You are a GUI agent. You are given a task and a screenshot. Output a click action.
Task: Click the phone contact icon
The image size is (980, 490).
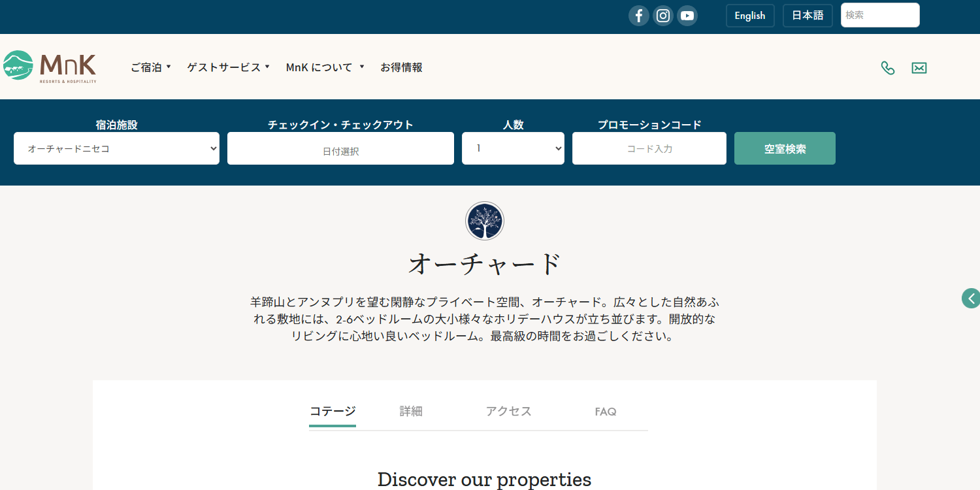(887, 68)
